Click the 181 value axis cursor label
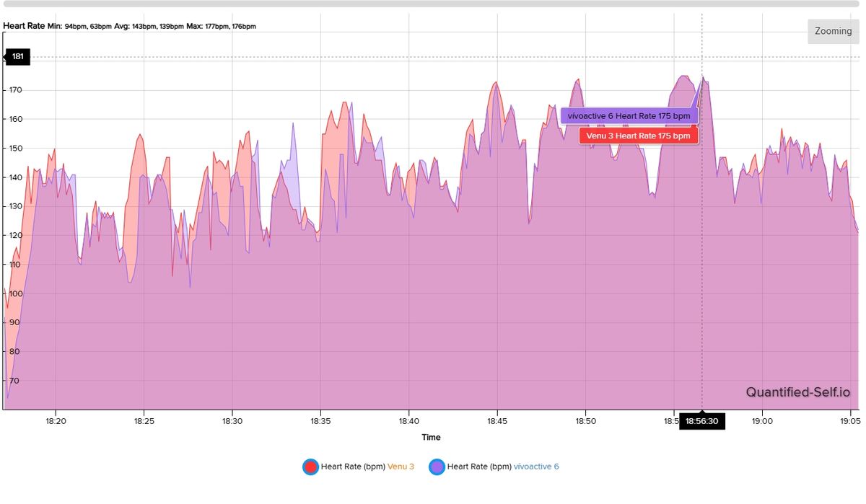Viewport: 866px width, 504px height. tap(17, 56)
